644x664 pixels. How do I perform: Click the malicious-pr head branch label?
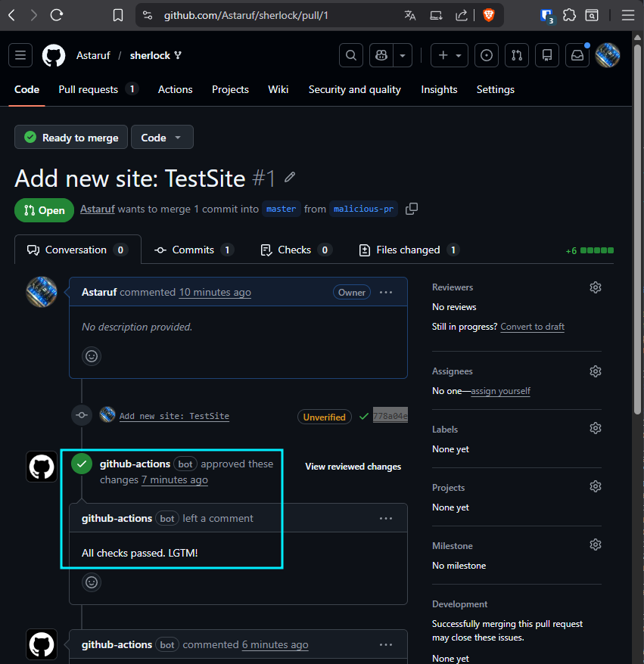363,209
